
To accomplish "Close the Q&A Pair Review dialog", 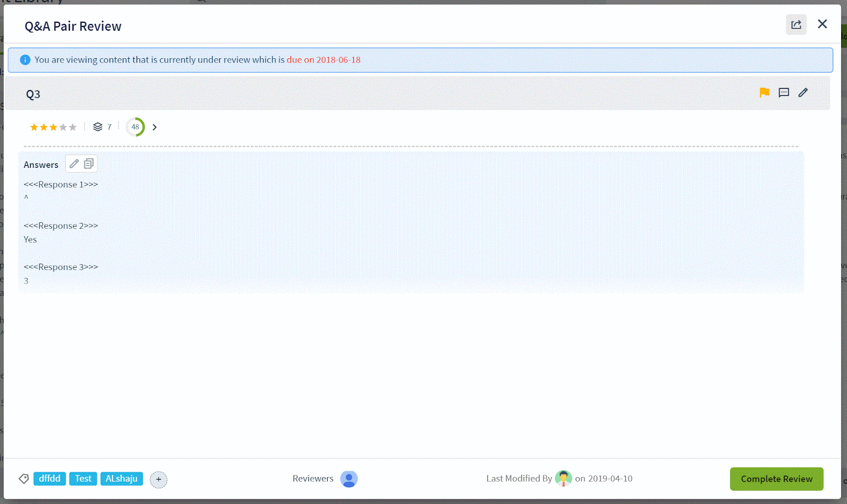I will (822, 24).
